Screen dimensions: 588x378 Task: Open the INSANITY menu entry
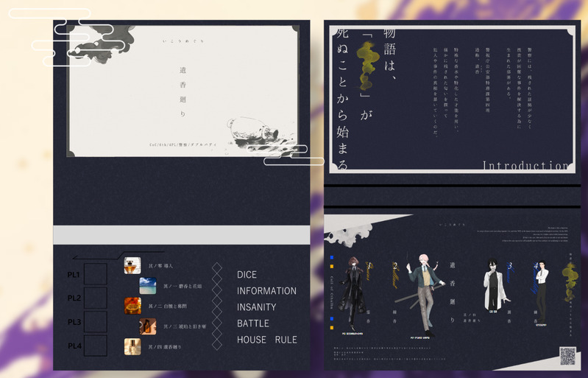tap(257, 307)
